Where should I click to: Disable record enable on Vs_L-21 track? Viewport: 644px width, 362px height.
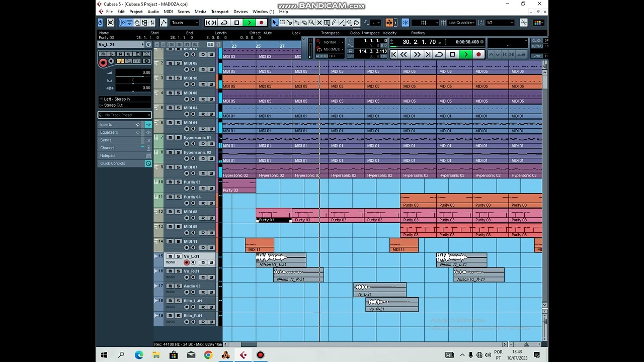coord(187,262)
